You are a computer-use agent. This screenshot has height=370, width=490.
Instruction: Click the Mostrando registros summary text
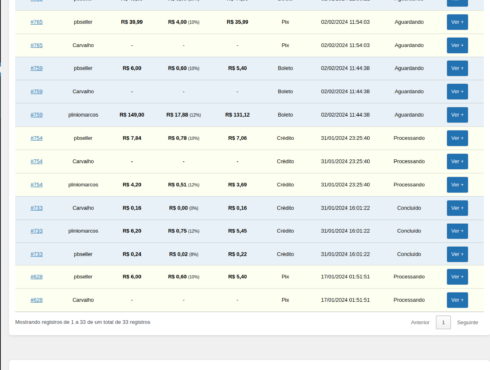83,322
